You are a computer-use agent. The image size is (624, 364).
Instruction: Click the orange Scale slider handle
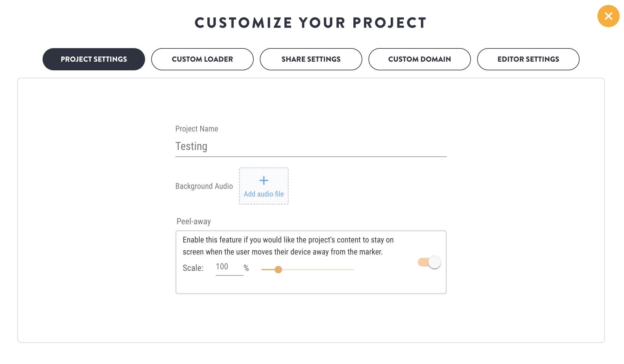(278, 270)
